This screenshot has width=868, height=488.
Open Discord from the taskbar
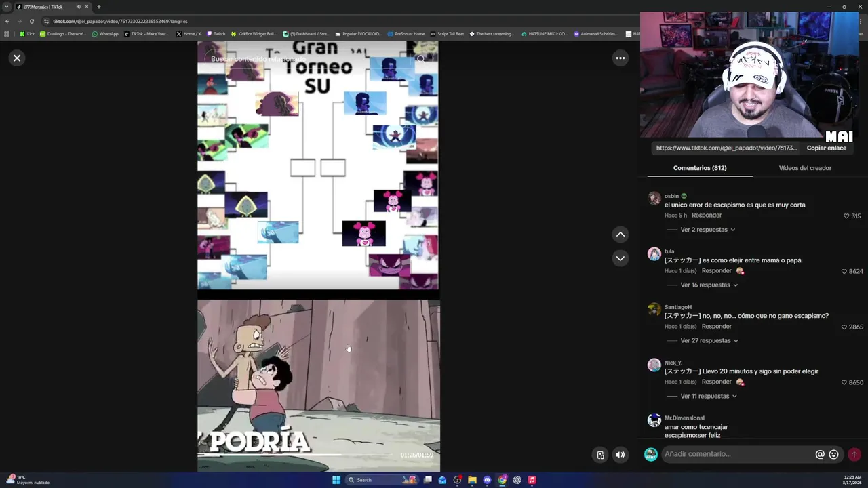[x=487, y=480]
